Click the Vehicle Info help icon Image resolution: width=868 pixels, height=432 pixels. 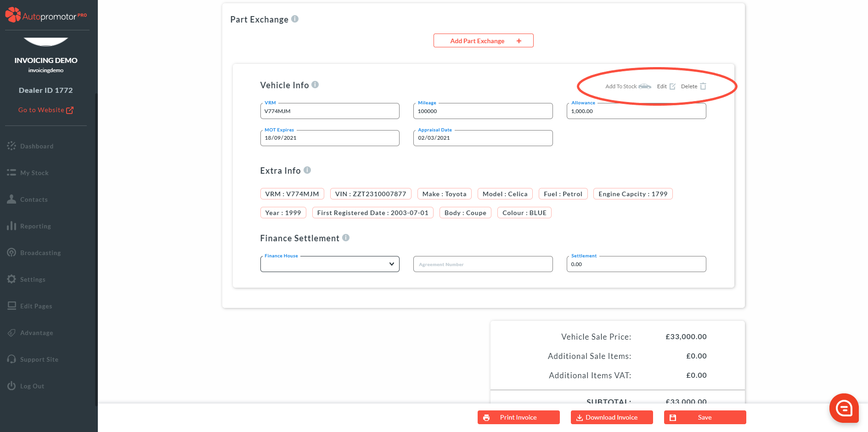point(315,85)
